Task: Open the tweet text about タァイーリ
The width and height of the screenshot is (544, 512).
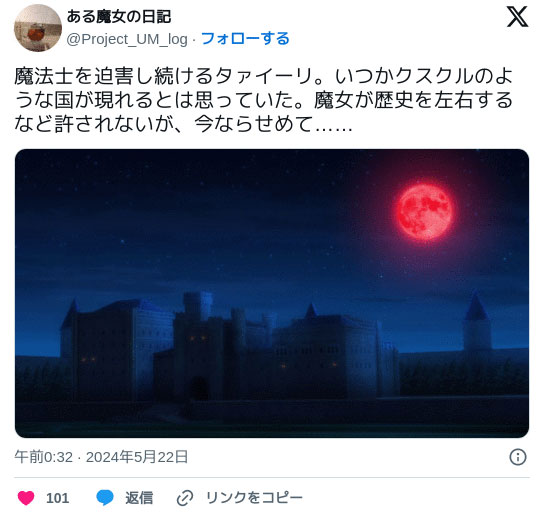Action: pyautogui.click(x=263, y=100)
